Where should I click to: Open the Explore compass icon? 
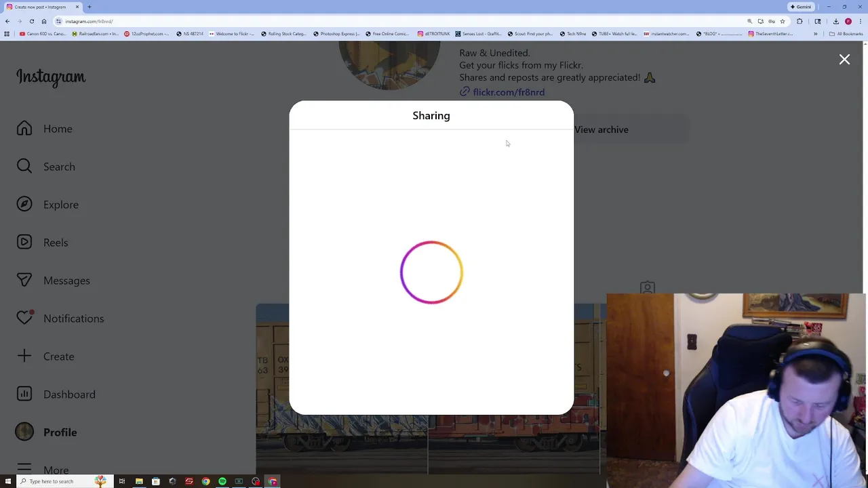coord(24,205)
